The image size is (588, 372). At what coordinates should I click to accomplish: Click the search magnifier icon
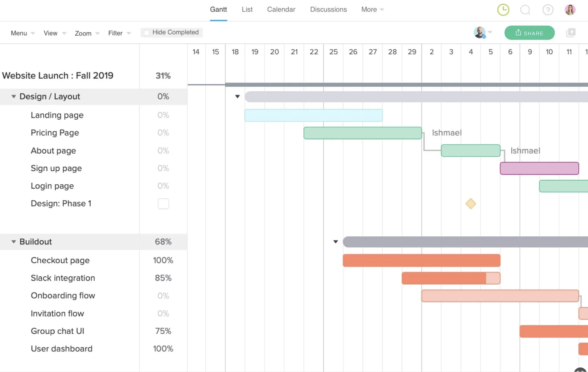(525, 10)
